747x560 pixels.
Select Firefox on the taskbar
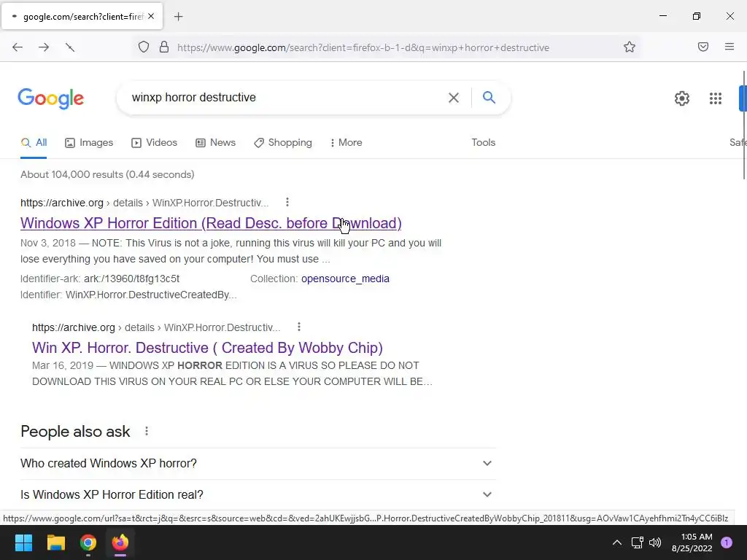pyautogui.click(x=120, y=542)
